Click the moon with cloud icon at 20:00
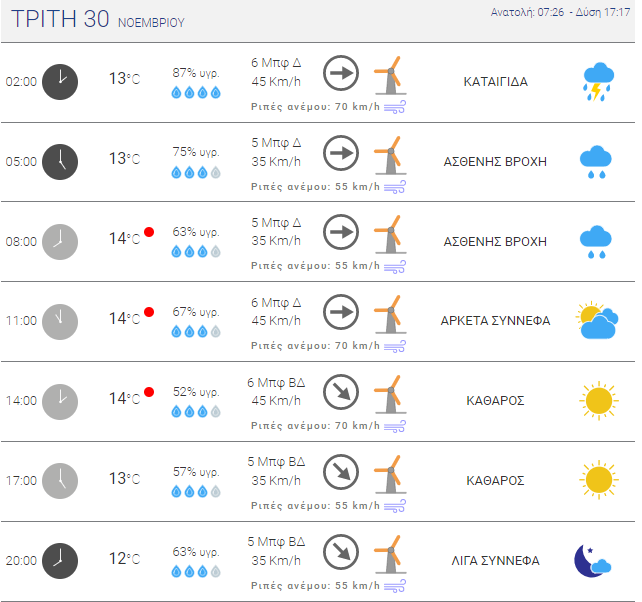Viewport: 642px width, 602px height. 592,561
